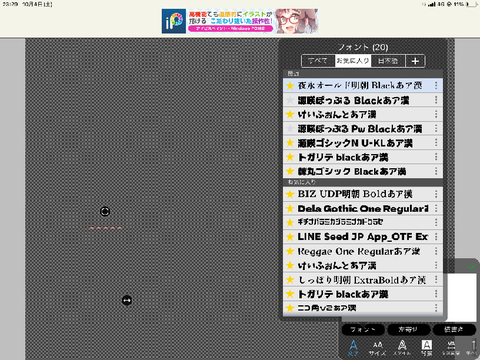Image resolution: width=480 pixels, height=360 pixels.
Task: Click the star beside Reggae One Regular
Action: point(290,251)
